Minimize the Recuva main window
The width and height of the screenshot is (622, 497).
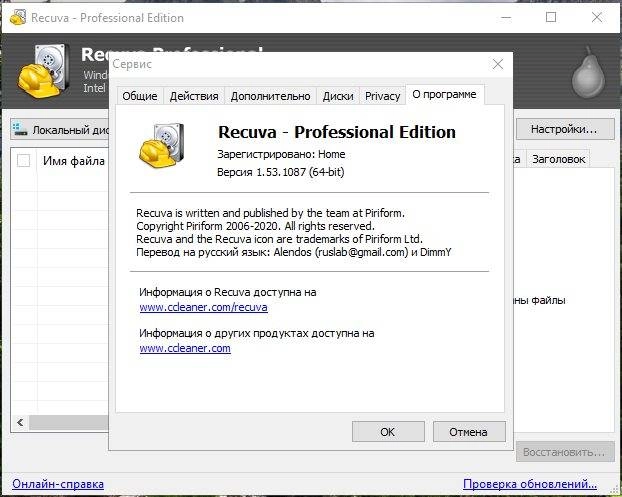(x=506, y=17)
